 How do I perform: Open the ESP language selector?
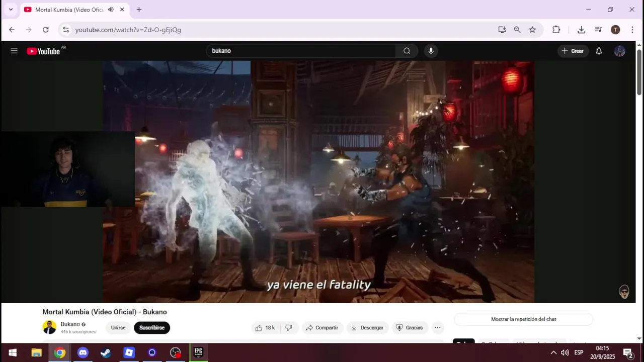coord(579,352)
